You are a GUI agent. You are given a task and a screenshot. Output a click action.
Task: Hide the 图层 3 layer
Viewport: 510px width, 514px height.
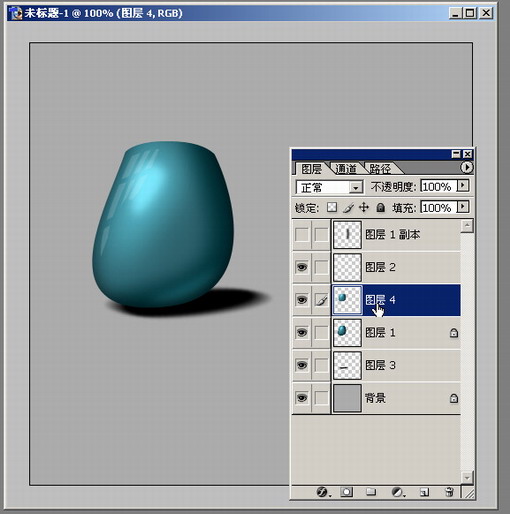pos(302,365)
